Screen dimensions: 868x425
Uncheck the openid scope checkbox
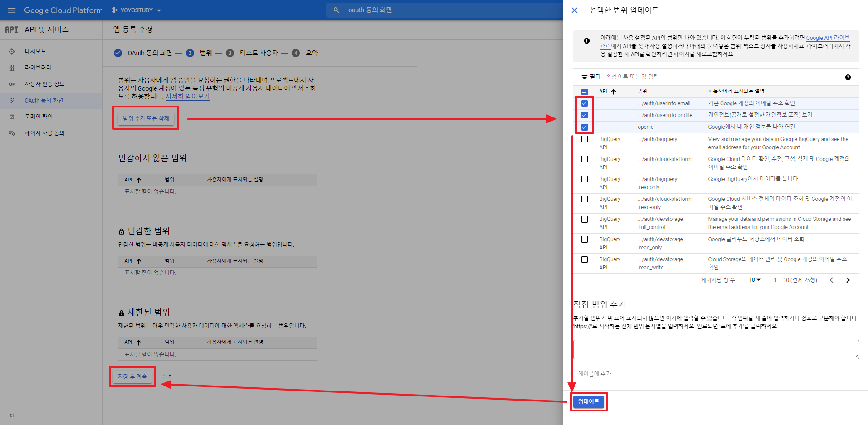click(585, 127)
